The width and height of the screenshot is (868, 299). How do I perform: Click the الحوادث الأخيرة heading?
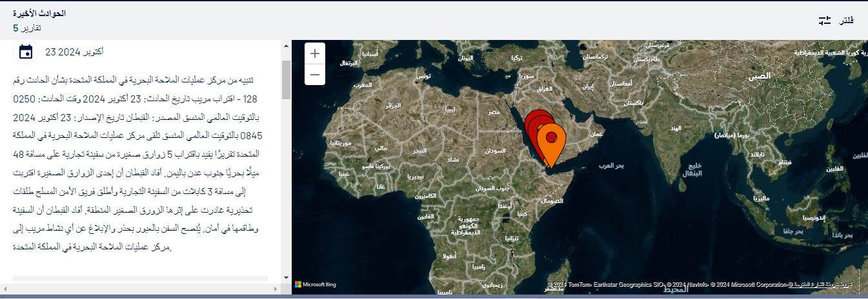39,14
